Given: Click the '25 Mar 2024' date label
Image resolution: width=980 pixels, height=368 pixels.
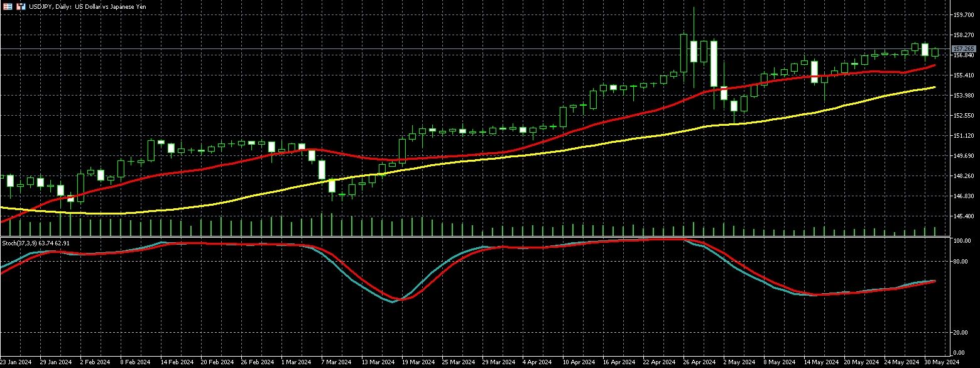Looking at the screenshot, I should [457, 362].
